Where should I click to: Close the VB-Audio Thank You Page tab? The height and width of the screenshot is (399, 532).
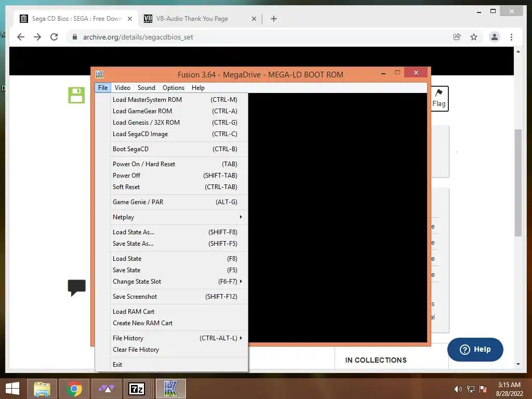coord(254,19)
